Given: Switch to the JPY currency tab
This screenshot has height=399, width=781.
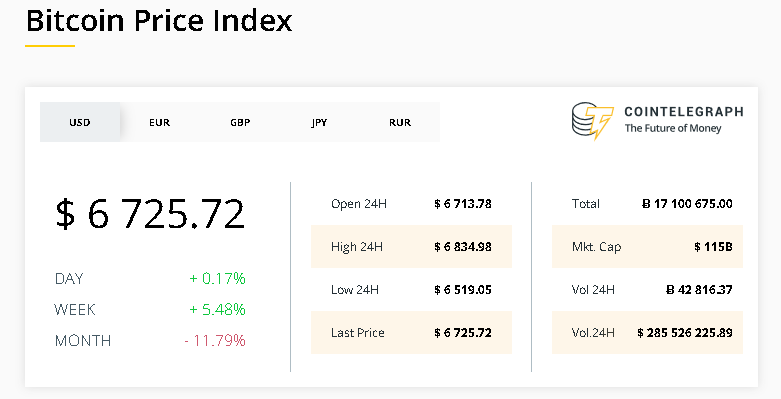Looking at the screenshot, I should [319, 122].
